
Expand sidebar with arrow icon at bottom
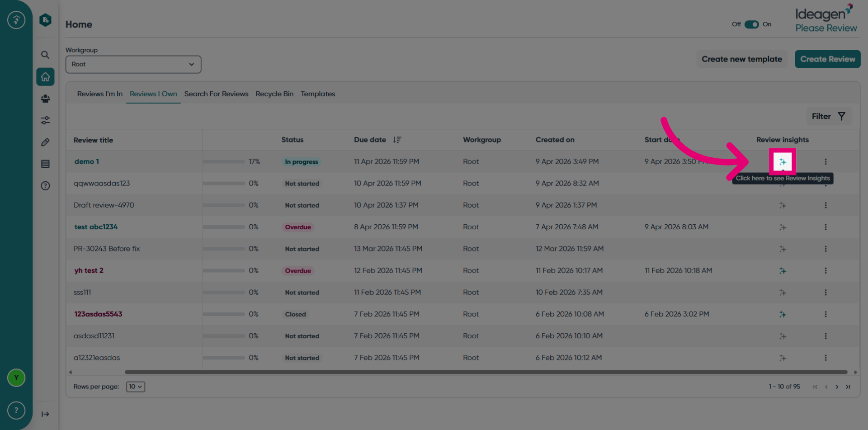point(45,414)
